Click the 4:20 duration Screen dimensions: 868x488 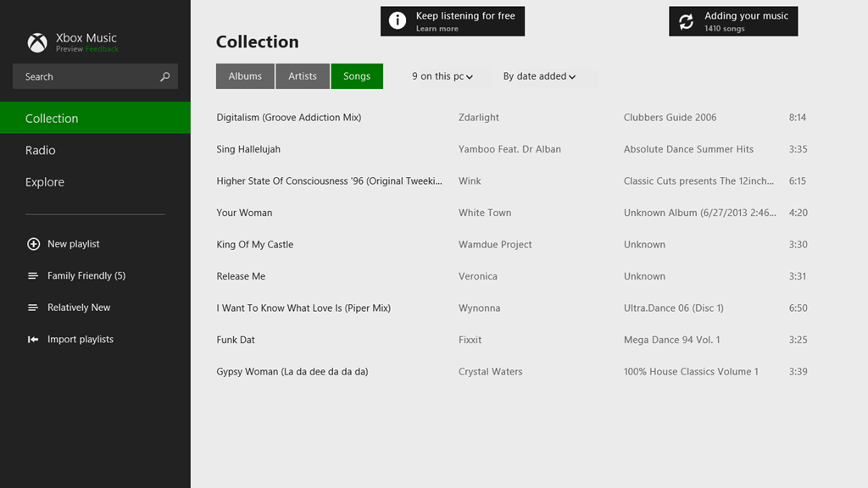798,213
